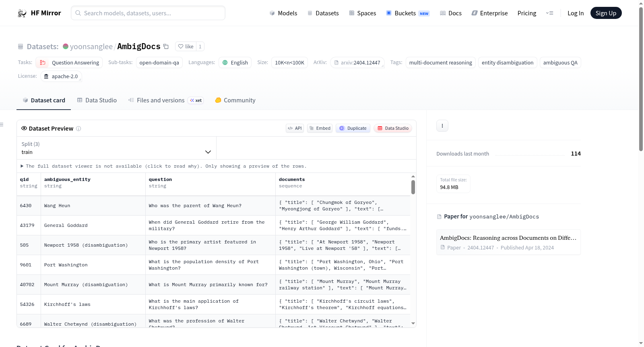
Task: Click the paper icon beside Paper link
Action: click(x=440, y=217)
